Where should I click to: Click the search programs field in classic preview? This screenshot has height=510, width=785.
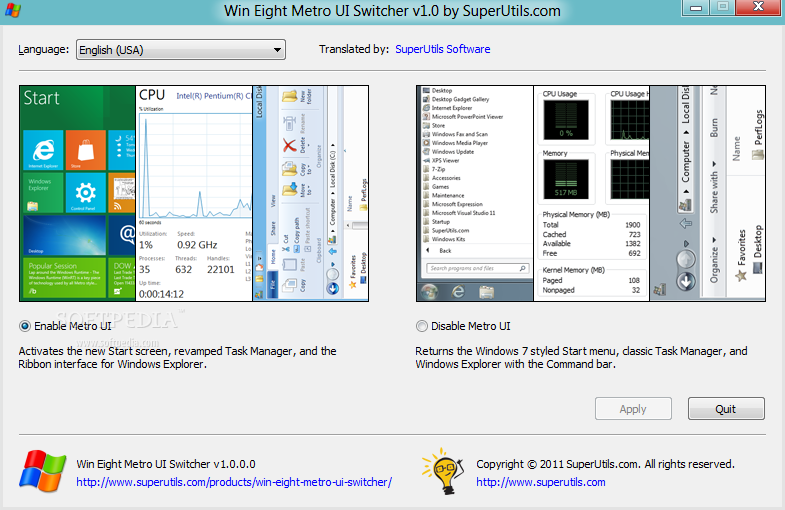tap(477, 268)
